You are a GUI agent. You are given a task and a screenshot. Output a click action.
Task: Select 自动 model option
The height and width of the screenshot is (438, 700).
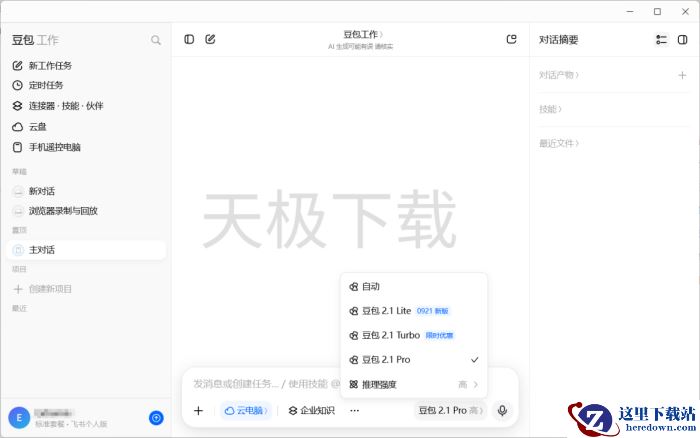[413, 287]
